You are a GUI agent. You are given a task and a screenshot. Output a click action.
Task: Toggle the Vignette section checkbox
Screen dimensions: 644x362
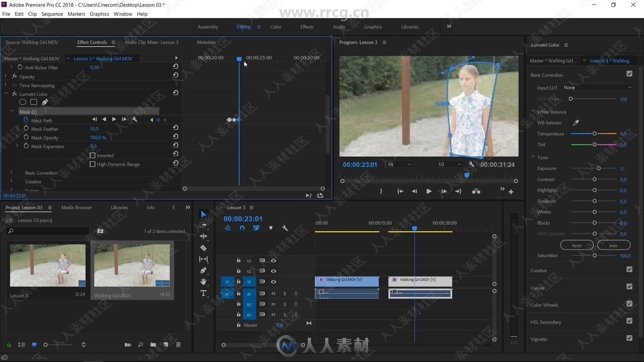[629, 338]
